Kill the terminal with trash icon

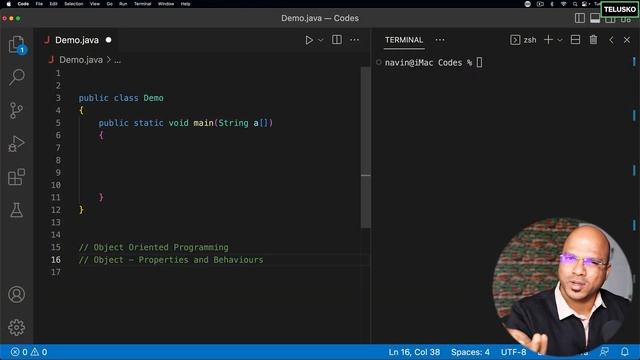(x=593, y=40)
